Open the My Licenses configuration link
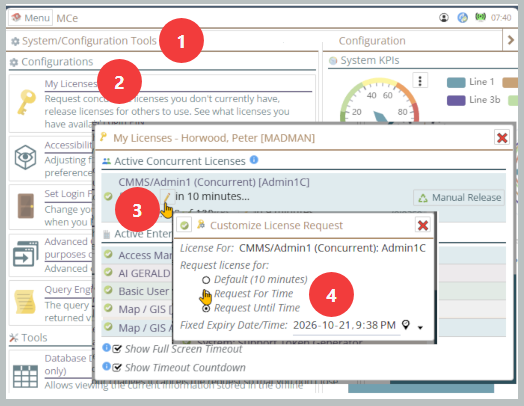The width and height of the screenshot is (524, 406). click(x=71, y=84)
